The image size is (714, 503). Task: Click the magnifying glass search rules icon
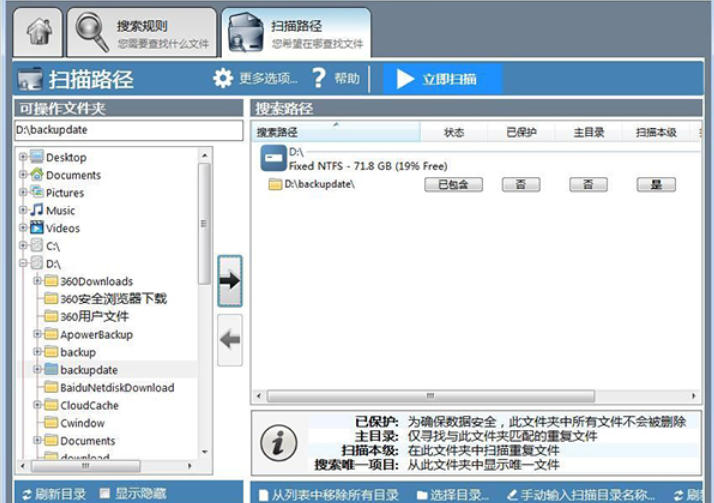pyautogui.click(x=92, y=31)
